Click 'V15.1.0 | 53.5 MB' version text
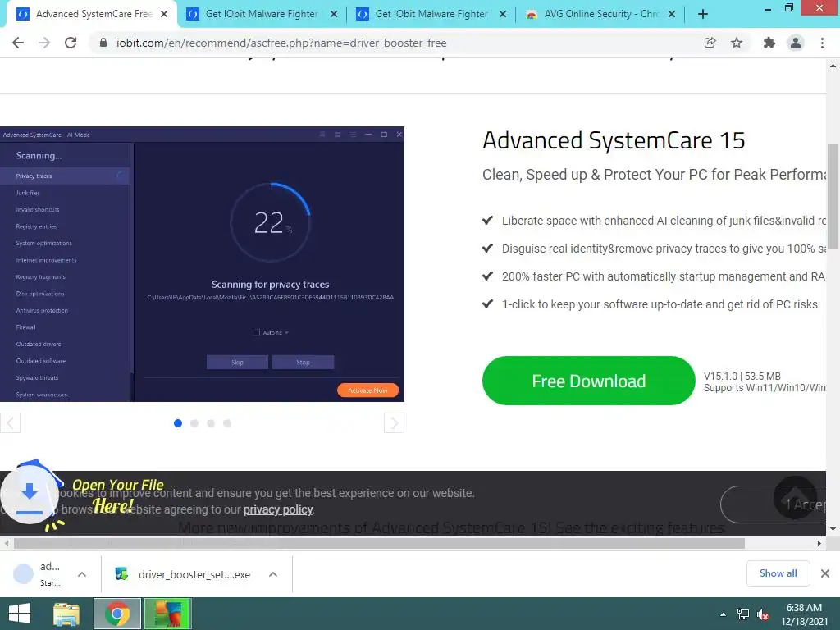This screenshot has height=630, width=840. point(742,376)
